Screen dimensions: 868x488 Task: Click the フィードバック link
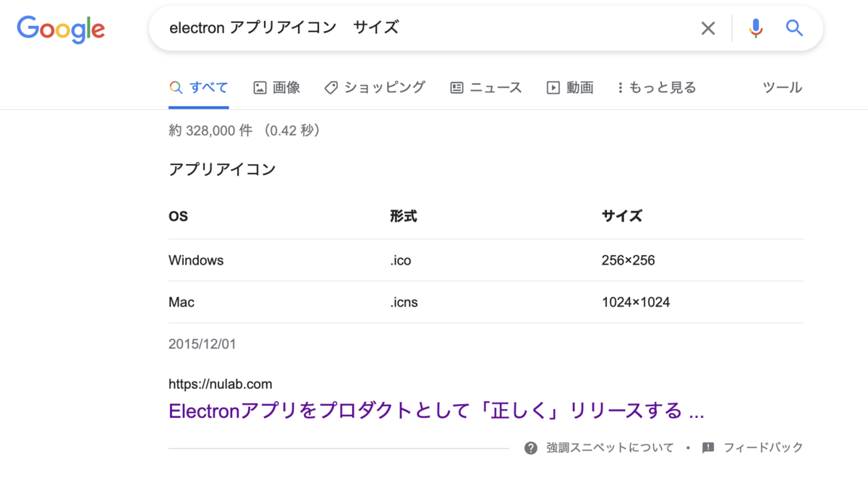point(763,448)
